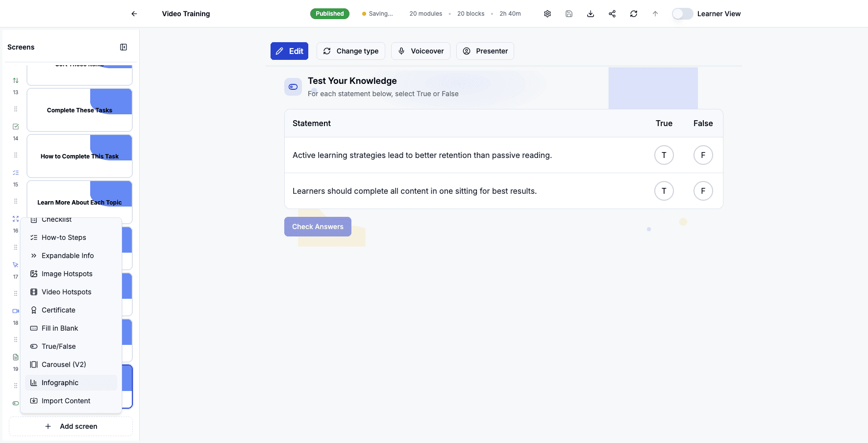The height and width of the screenshot is (443, 868).
Task: Collapse the Screens panel icon
Action: pyautogui.click(x=124, y=47)
